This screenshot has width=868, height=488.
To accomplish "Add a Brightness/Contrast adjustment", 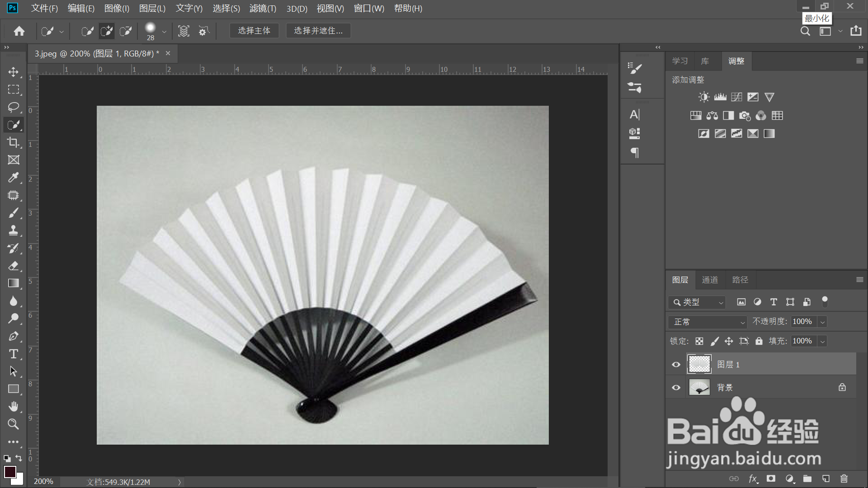I will pos(703,97).
